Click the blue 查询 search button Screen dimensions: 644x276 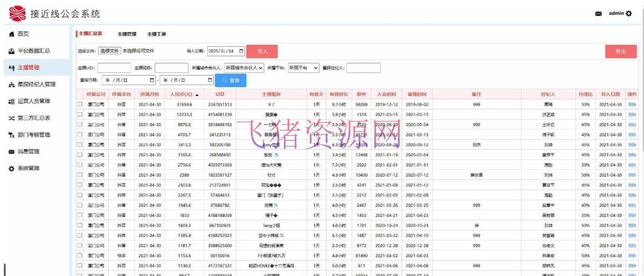pos(230,81)
